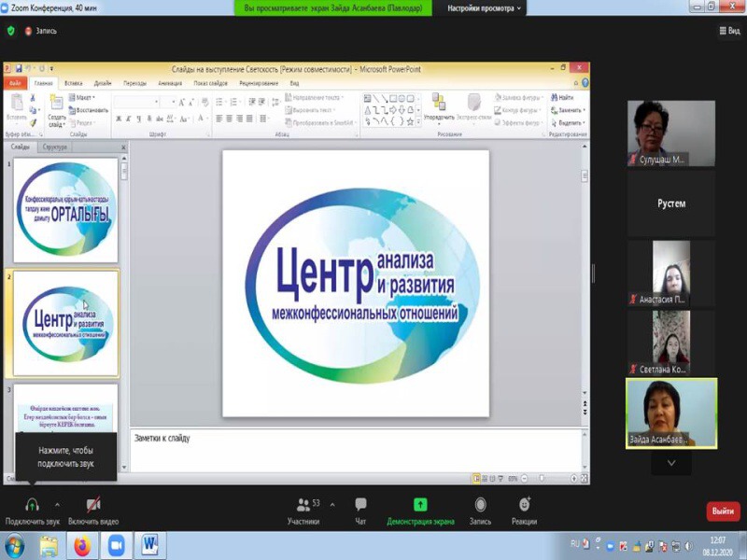
Task: Open Windows Start button
Action: tap(14, 545)
